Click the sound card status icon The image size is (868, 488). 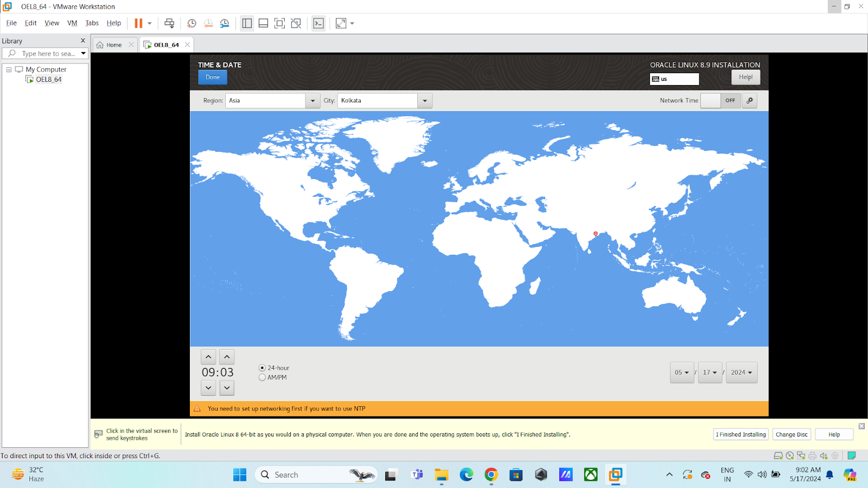click(824, 455)
